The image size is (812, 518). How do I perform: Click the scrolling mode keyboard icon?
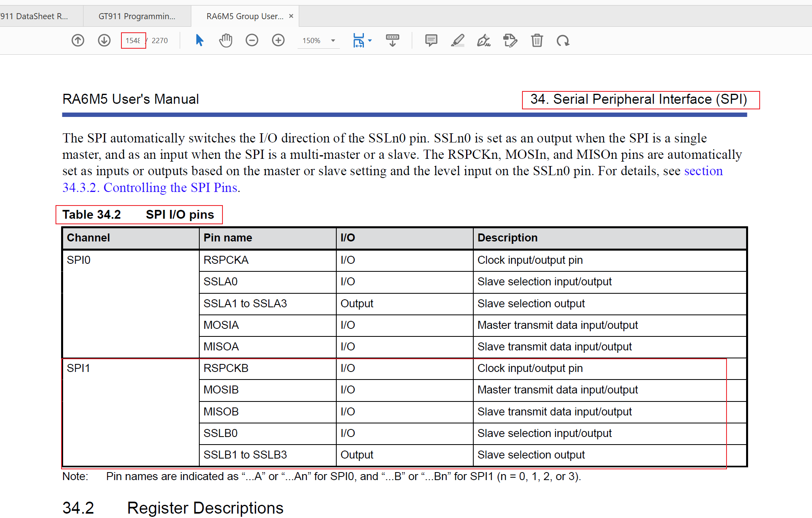pos(393,40)
